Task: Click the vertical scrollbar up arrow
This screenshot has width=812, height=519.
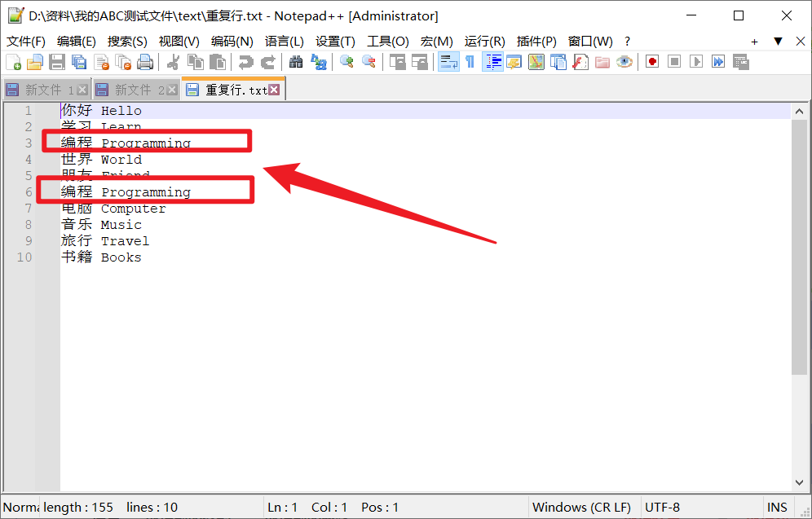Action: 799,112
